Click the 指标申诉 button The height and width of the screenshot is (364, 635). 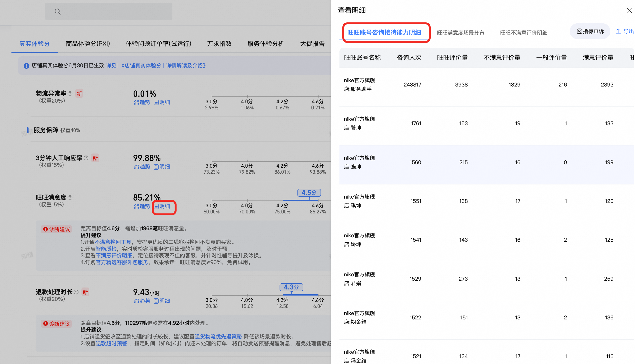(x=590, y=31)
